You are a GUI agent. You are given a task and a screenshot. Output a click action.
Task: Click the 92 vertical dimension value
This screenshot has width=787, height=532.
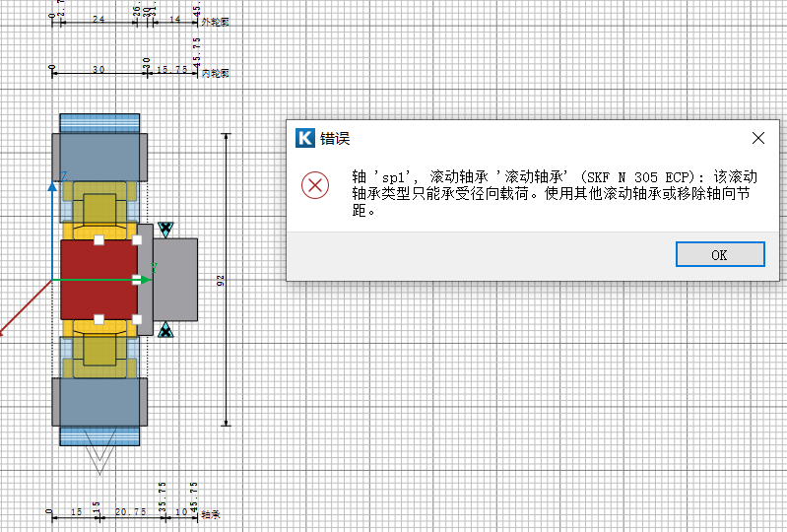click(221, 281)
